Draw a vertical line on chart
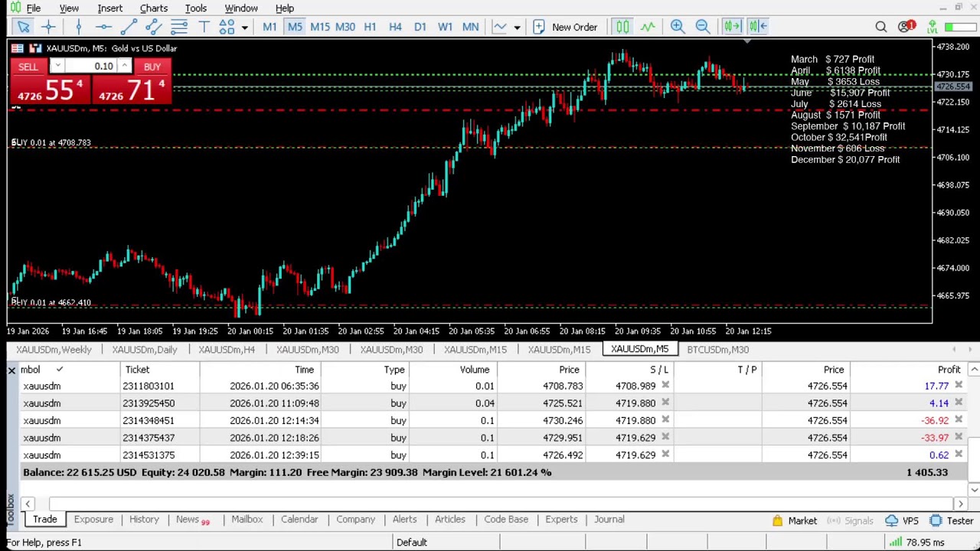980x551 pixels. tap(78, 27)
